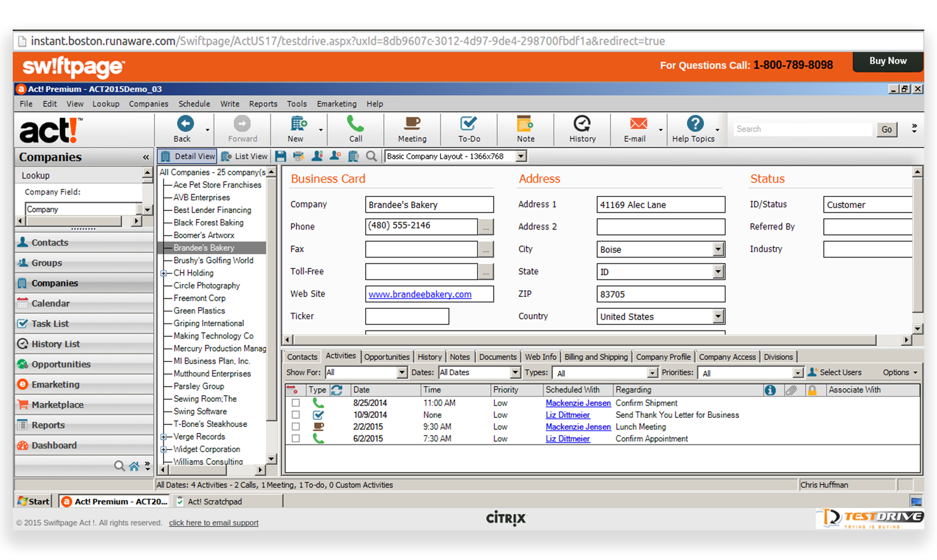Click the quick print icon beside Save
Image resolution: width=937 pixels, height=560 pixels.
pyautogui.click(x=298, y=156)
